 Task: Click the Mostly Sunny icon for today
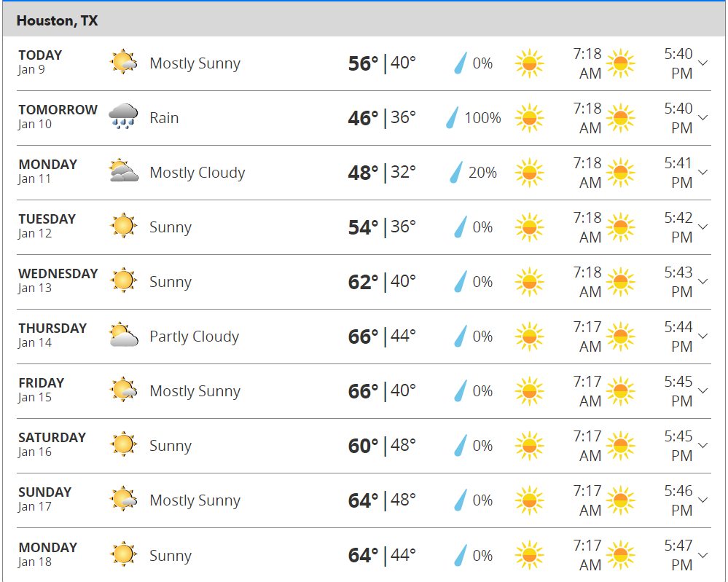coord(123,63)
